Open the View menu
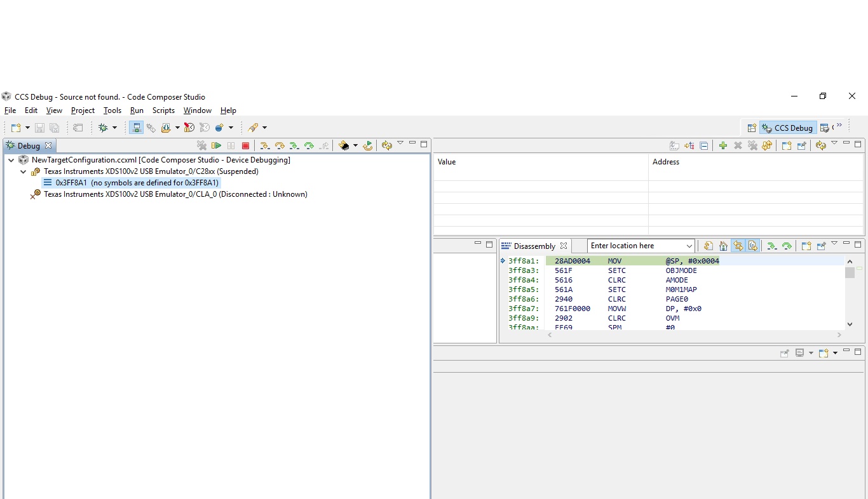The width and height of the screenshot is (868, 499). point(54,110)
